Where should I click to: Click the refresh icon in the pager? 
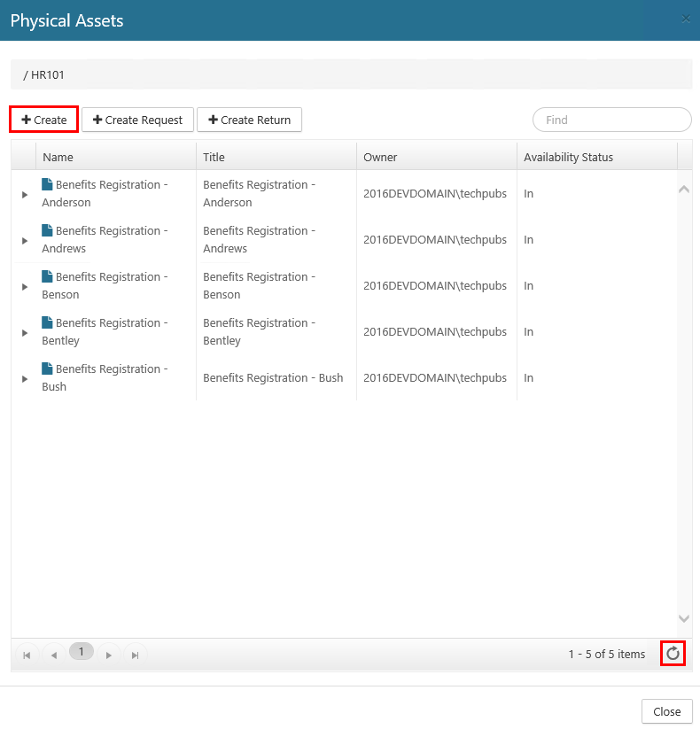pos(673,654)
